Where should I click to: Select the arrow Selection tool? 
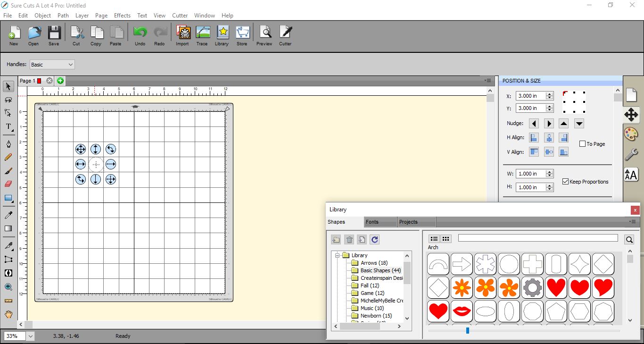[8, 86]
